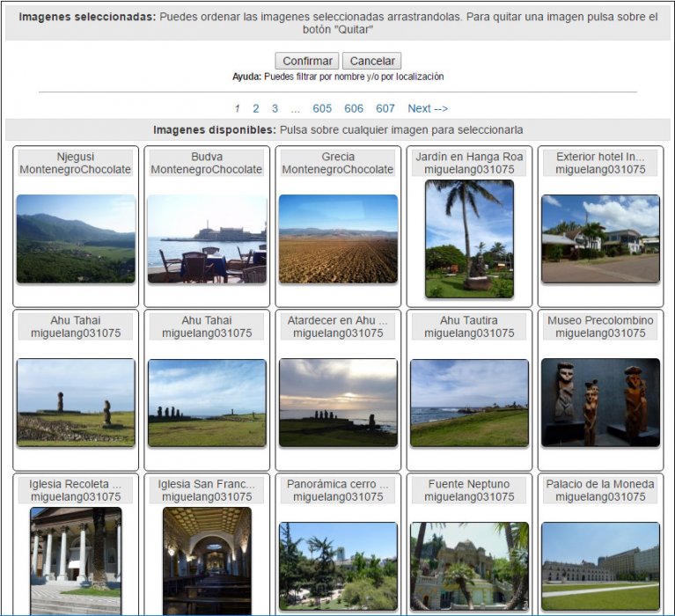675x616 pixels.
Task: Click the Cancelar button
Action: (x=372, y=61)
